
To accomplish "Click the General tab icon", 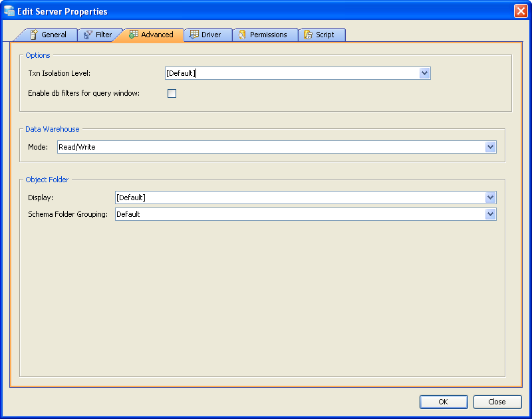I will click(34, 35).
